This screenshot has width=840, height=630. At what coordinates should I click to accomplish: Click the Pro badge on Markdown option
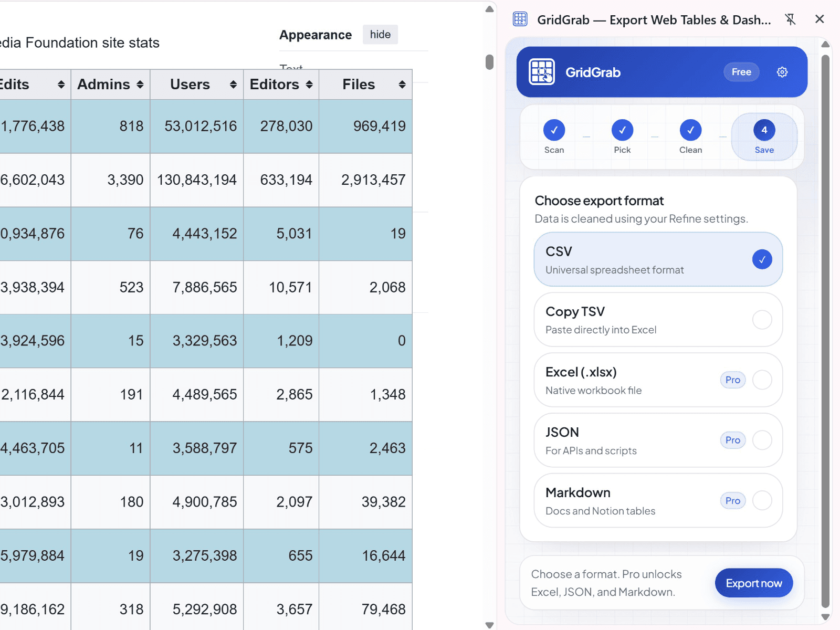pos(733,500)
